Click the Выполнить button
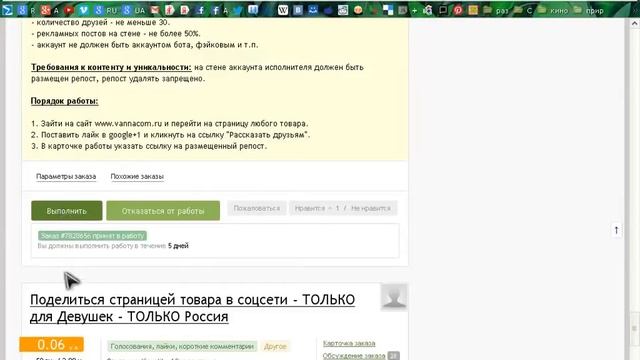The height and width of the screenshot is (360, 640). click(x=67, y=211)
